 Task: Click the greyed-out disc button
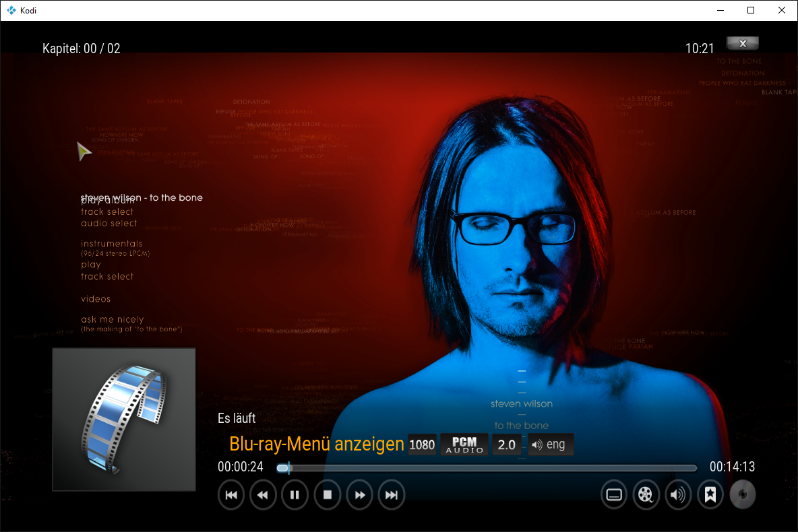point(743,495)
